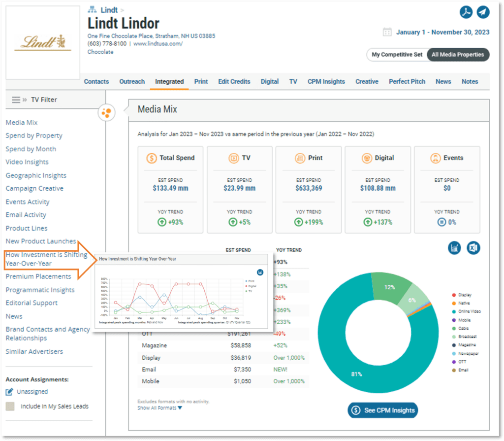The image size is (504, 441).
Task: Switch to the Integrated tab
Action: [x=169, y=82]
